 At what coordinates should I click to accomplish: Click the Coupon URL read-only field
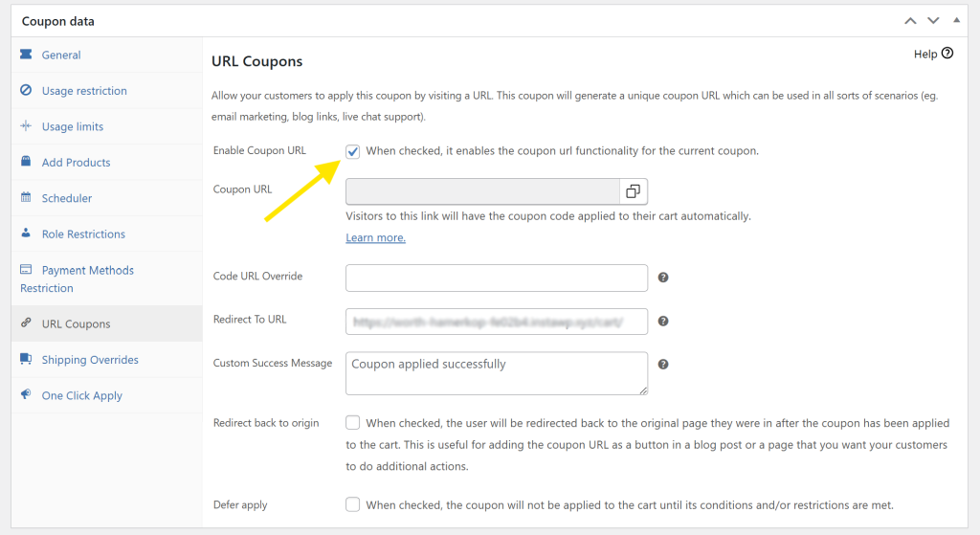[482, 191]
